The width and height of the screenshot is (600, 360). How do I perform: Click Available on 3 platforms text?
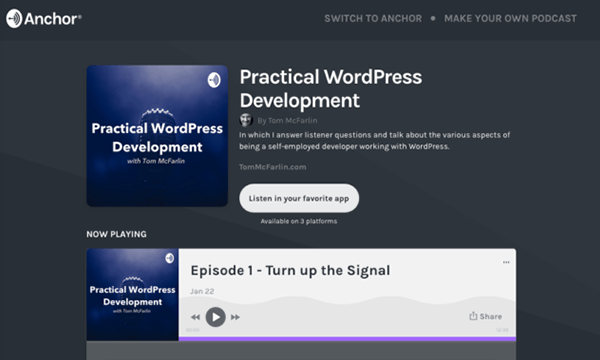(x=299, y=221)
